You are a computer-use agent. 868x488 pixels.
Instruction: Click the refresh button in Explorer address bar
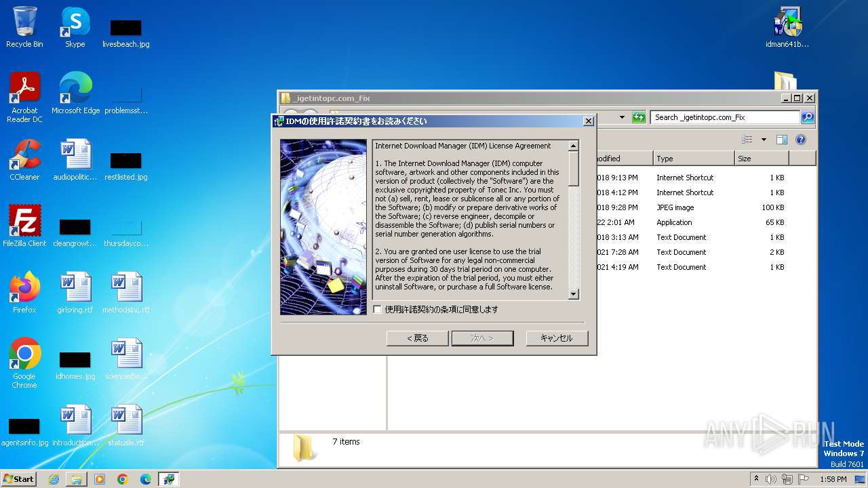[639, 117]
